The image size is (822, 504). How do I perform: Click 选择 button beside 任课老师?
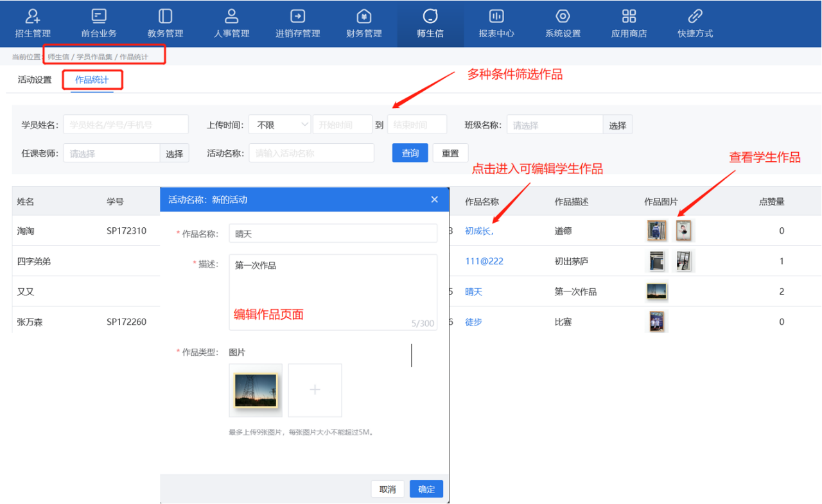(174, 153)
